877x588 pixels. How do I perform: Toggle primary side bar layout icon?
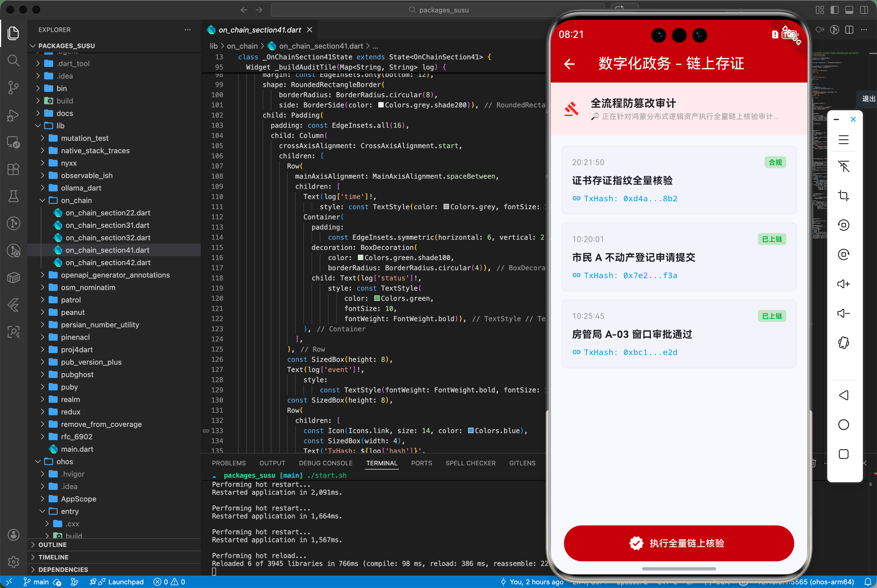pos(834,10)
